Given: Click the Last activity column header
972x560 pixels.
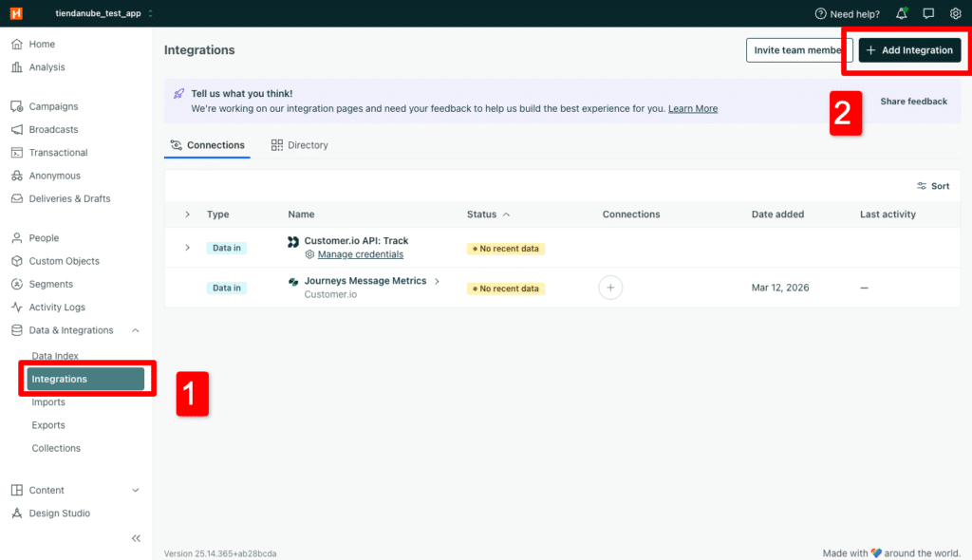Looking at the screenshot, I should tap(888, 214).
